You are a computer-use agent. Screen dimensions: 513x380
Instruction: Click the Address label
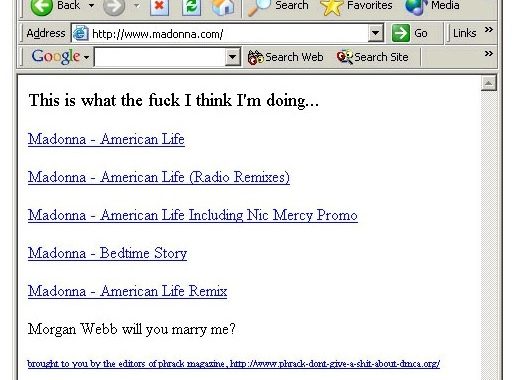pos(46,33)
